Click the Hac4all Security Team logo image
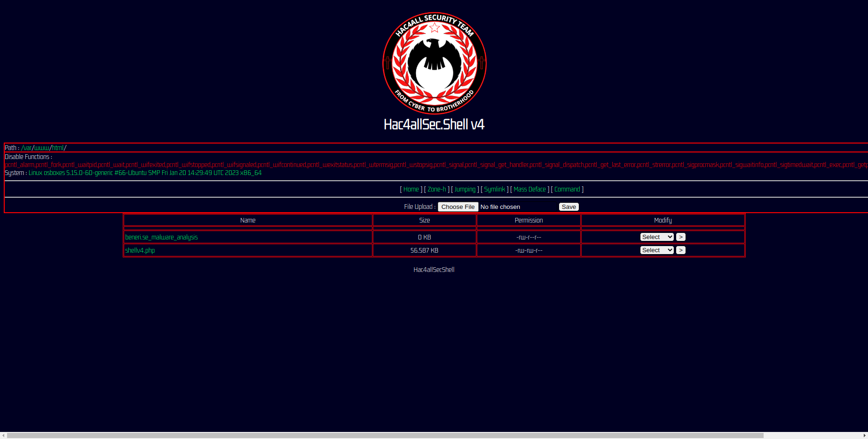The width and height of the screenshot is (868, 439). point(434,63)
